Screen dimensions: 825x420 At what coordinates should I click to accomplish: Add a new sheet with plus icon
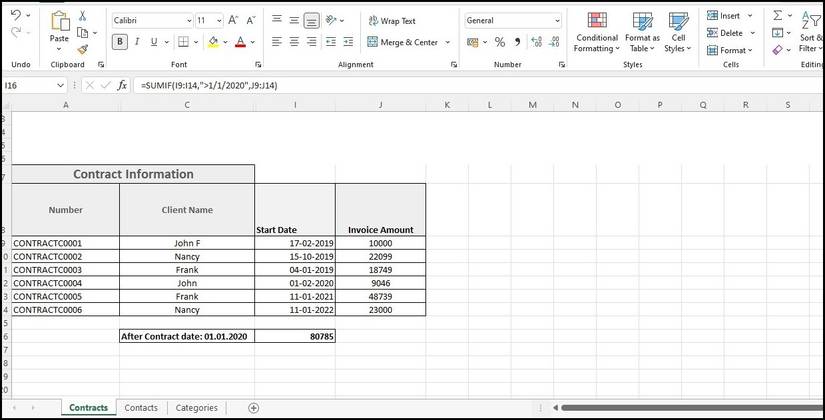tap(254, 408)
